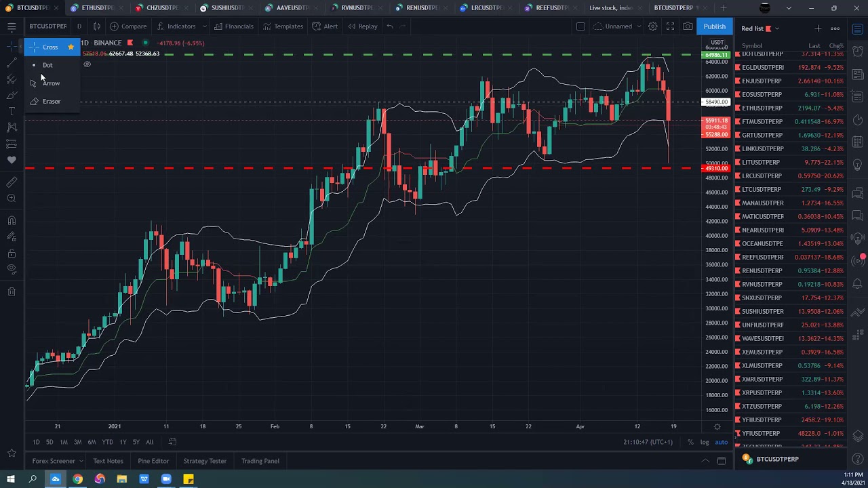Choose the Dot cursor option
This screenshot has height=488, width=868.
[47, 65]
